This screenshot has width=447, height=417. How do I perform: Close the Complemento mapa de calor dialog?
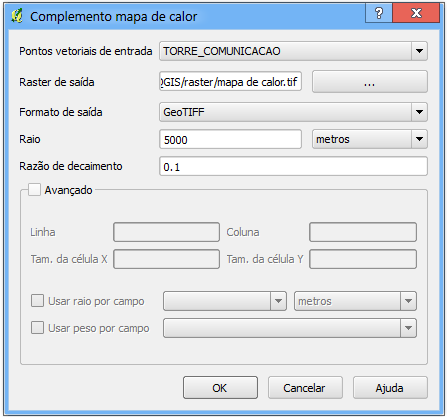pyautogui.click(x=416, y=13)
